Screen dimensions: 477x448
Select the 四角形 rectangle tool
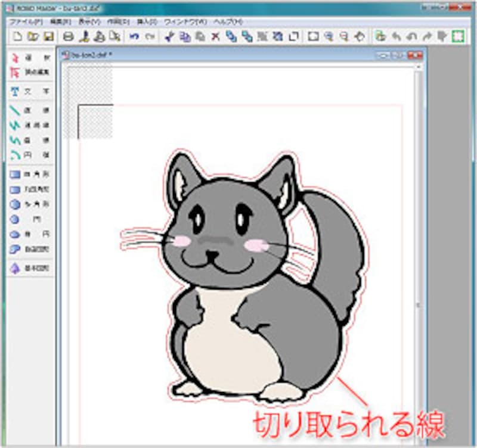coord(30,174)
